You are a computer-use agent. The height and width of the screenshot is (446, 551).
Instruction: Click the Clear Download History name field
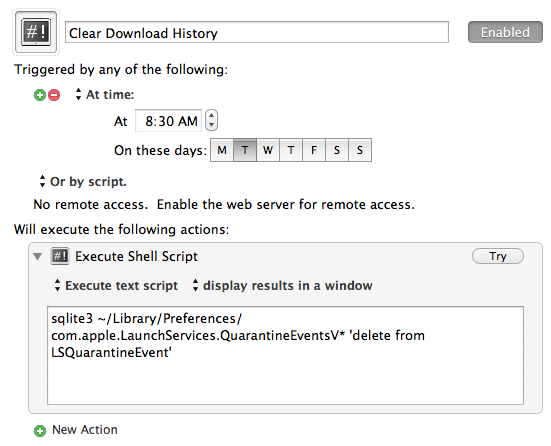pos(257,32)
